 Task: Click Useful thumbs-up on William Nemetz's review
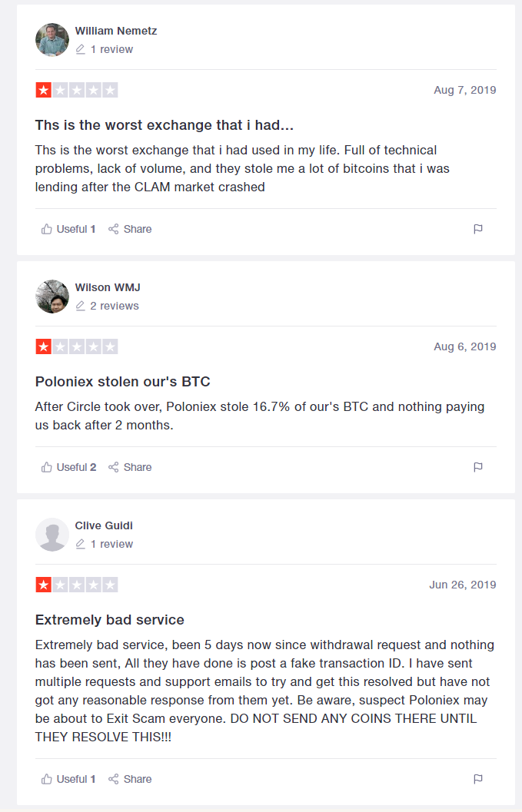click(x=68, y=229)
